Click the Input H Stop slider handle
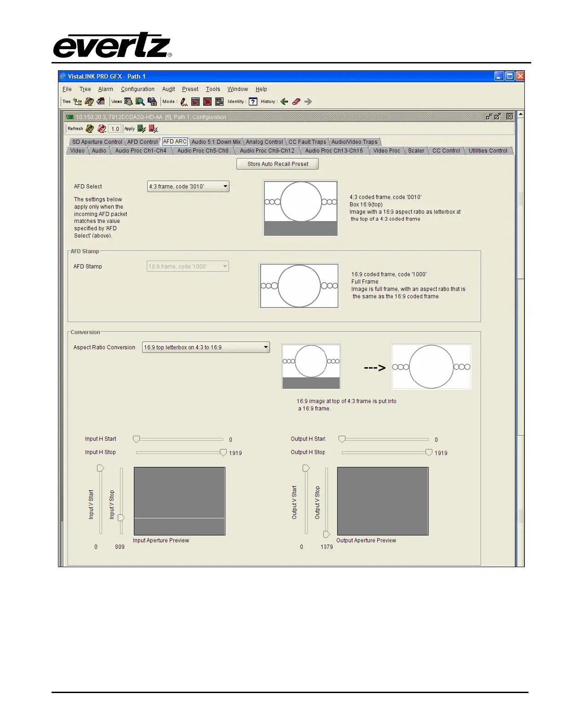 (223, 453)
